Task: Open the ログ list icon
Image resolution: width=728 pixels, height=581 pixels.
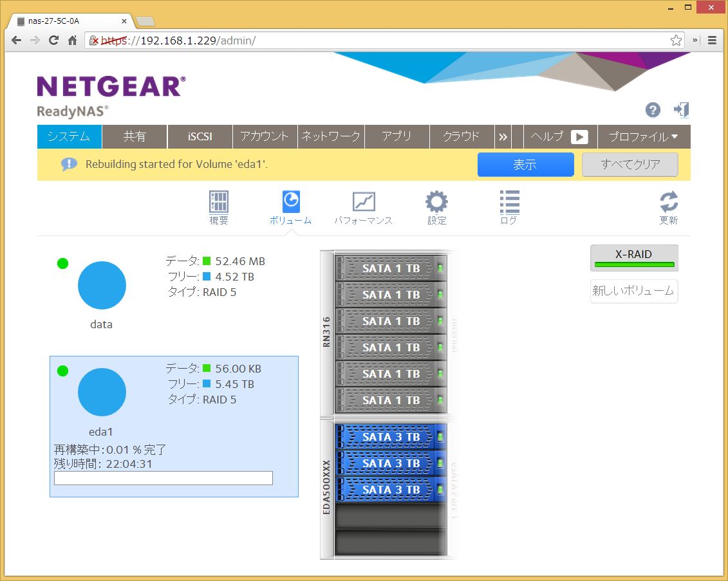Action: (509, 203)
